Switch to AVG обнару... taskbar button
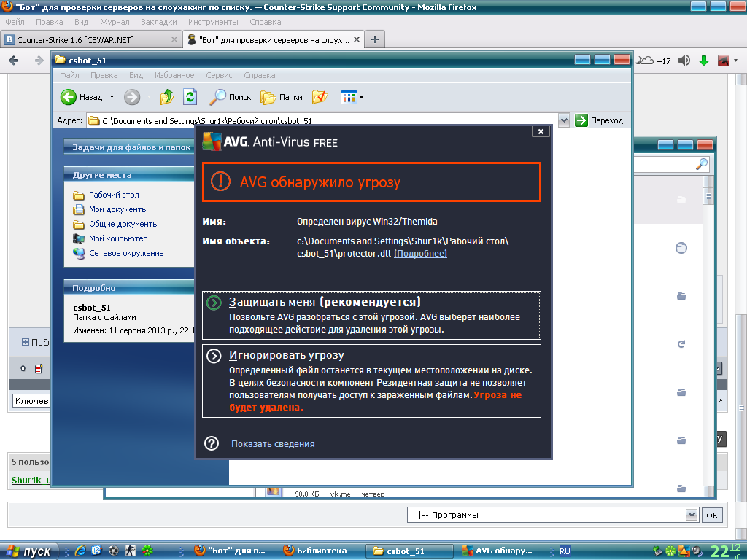This screenshot has height=560, width=747. 500,551
